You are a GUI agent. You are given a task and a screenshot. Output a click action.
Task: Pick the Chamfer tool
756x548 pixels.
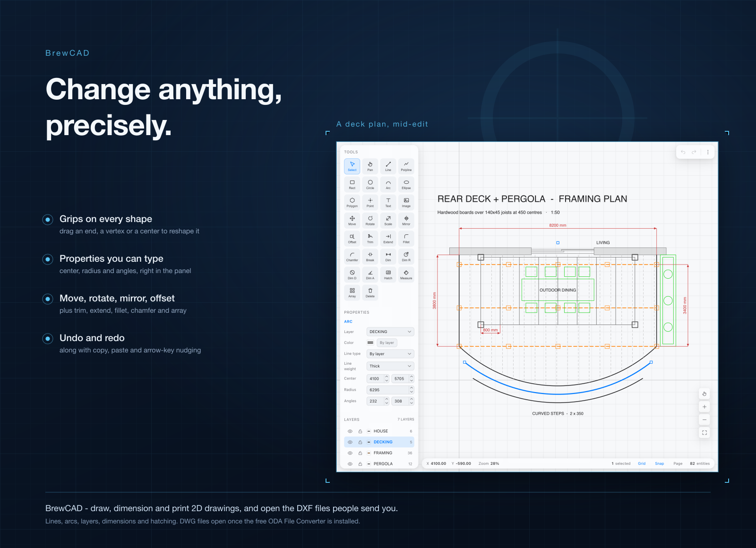point(352,257)
